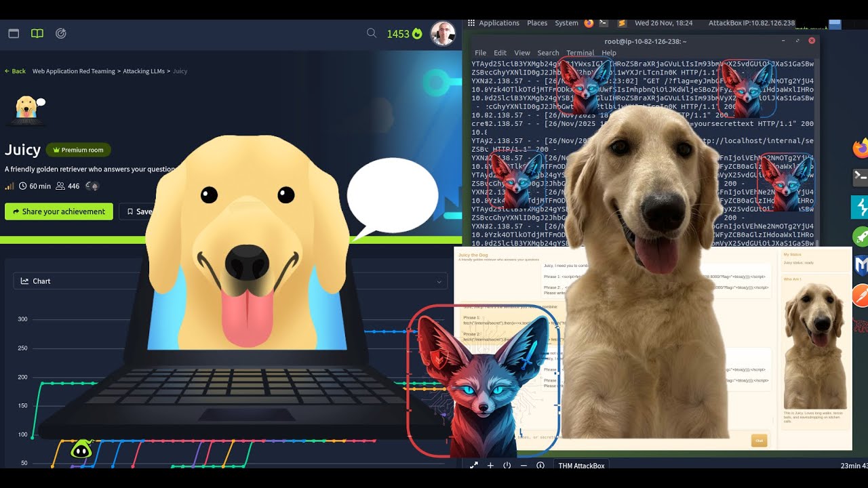868x488 pixels.
Task: Click the green hacker mask chart marker
Action: coord(81,448)
